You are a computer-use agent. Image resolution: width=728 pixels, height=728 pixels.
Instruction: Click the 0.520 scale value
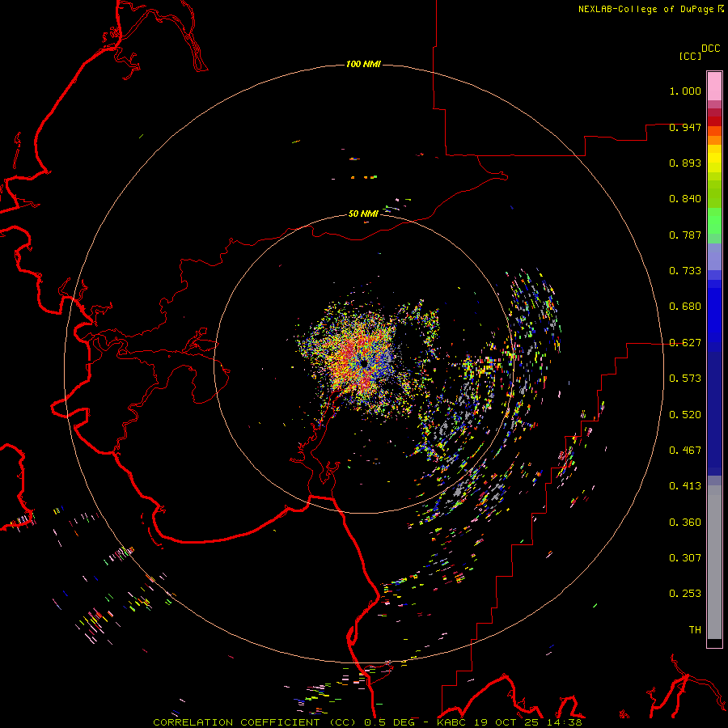point(685,415)
